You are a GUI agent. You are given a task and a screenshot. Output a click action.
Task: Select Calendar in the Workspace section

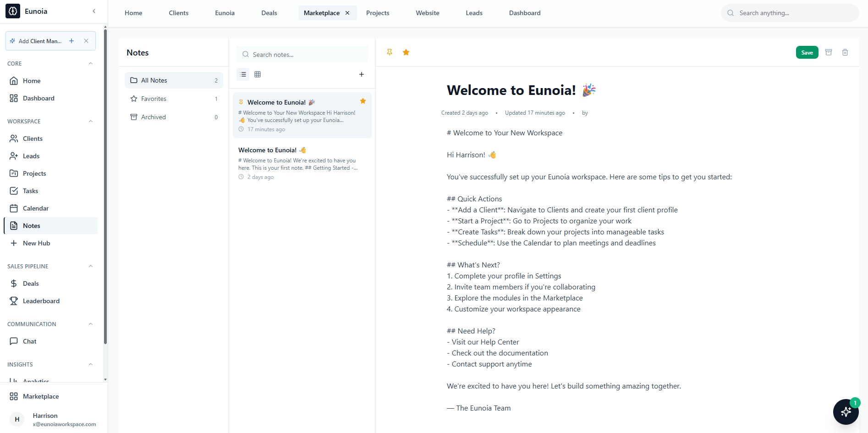tap(35, 208)
